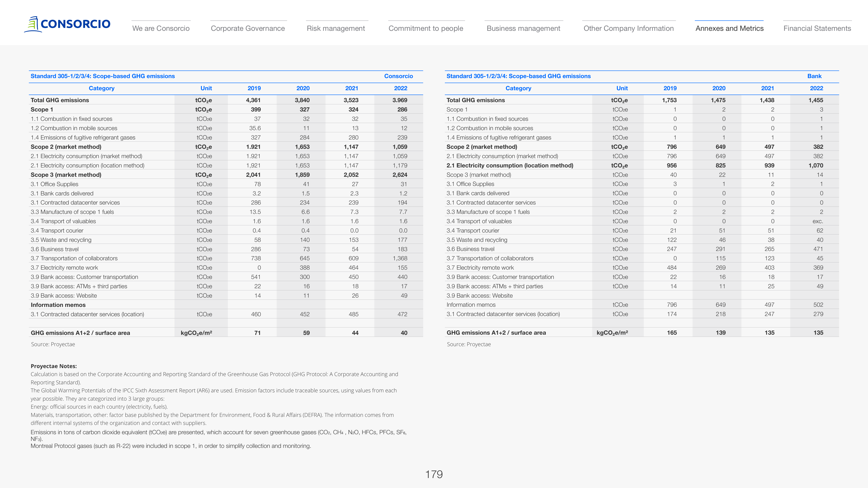The image size is (868, 488).
Task: Navigate to Other Company Information
Action: [x=629, y=28]
